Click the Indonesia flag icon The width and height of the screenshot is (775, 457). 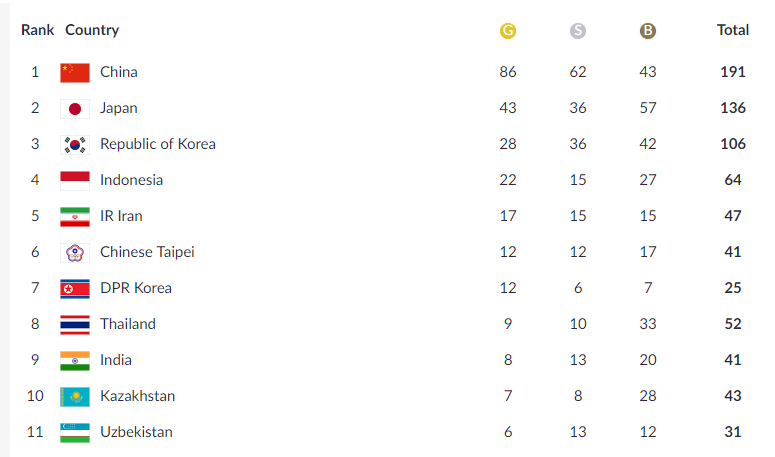(75, 181)
